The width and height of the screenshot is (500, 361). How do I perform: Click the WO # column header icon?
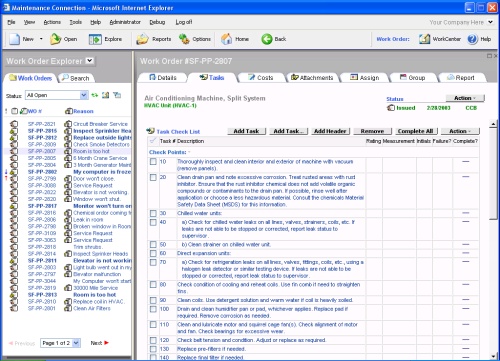[24, 111]
